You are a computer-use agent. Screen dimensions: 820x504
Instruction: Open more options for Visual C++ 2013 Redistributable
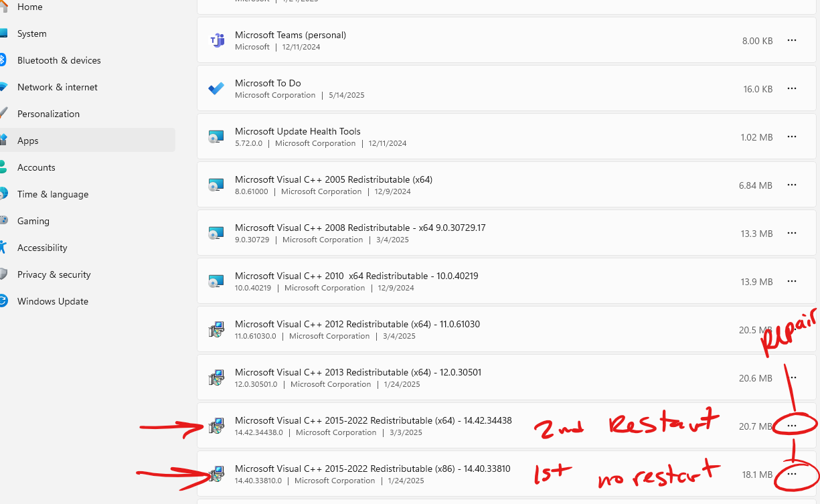(x=792, y=377)
